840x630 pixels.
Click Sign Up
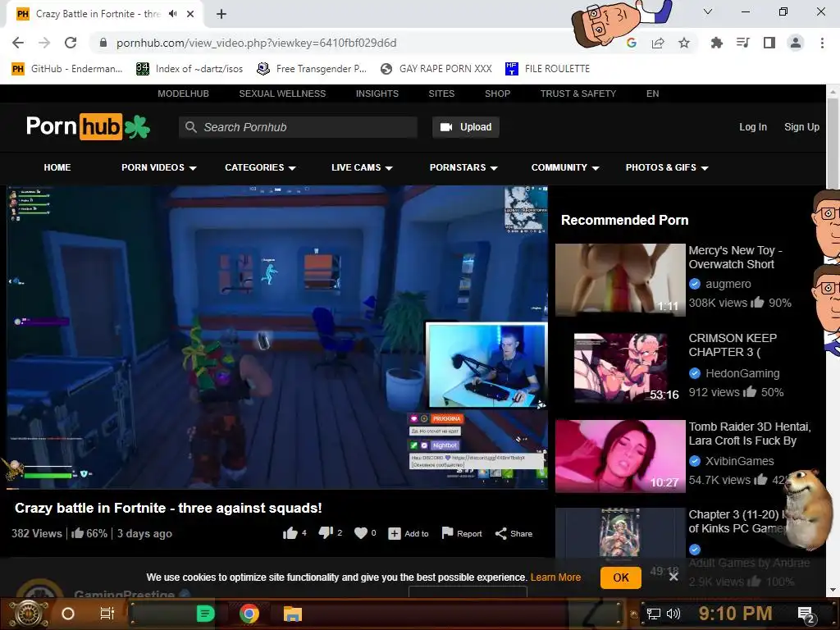(801, 127)
